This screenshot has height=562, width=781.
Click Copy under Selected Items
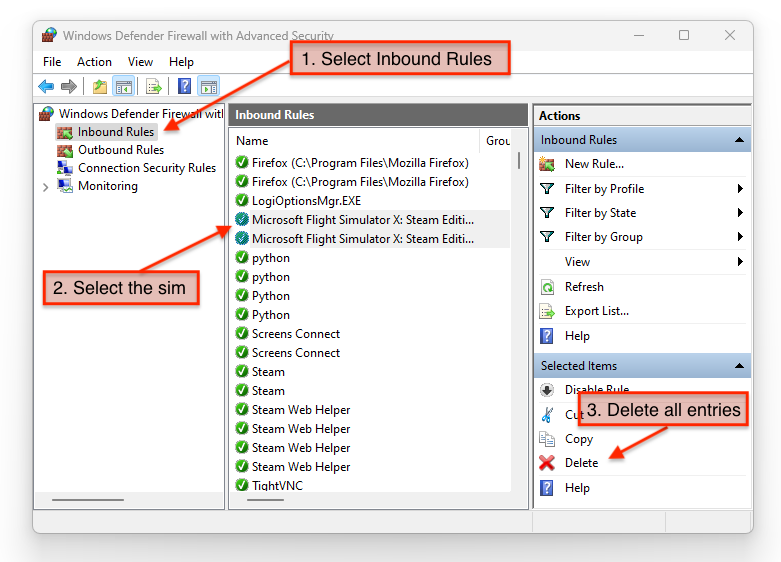(579, 439)
